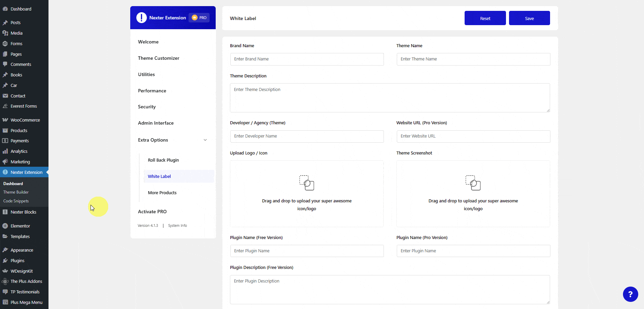Click the Enter Brand Name field

pyautogui.click(x=306, y=59)
